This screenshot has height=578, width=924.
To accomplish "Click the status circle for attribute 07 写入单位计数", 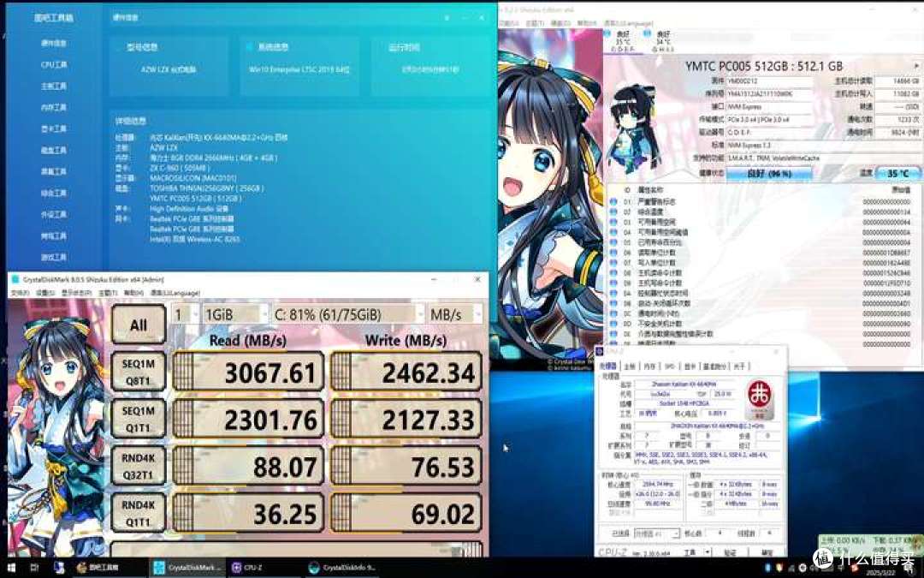I will point(613,263).
